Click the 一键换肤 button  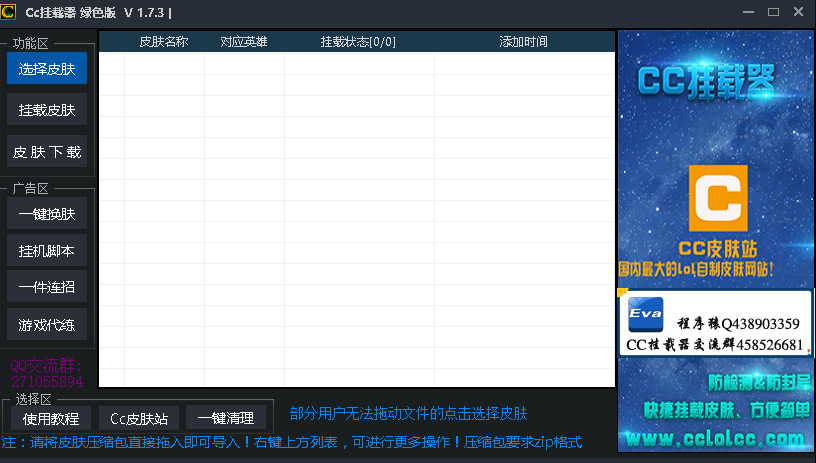[47, 214]
